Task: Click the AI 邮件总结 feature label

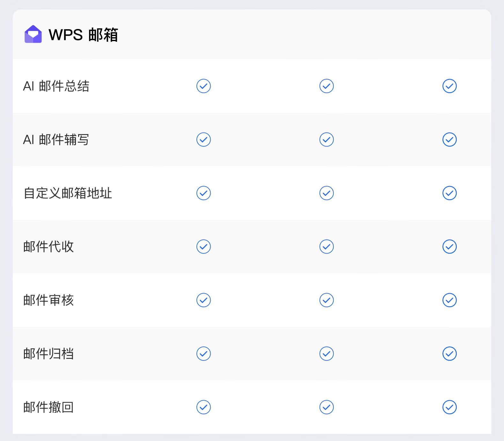Action: (x=56, y=86)
